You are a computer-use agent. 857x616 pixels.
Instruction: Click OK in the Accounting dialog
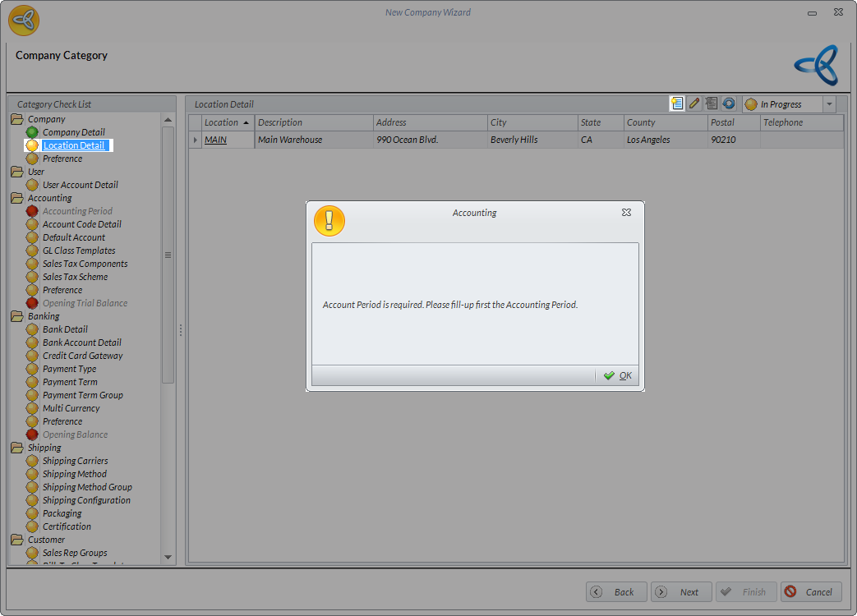tap(618, 375)
